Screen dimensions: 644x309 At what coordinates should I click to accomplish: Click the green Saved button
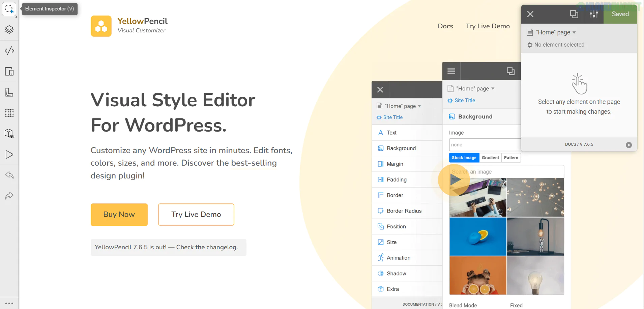(x=620, y=14)
